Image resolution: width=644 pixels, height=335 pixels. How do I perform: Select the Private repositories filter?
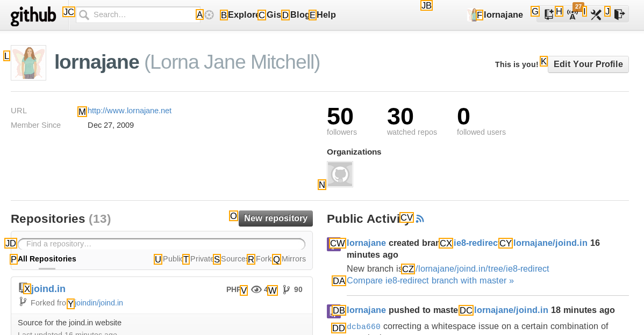(202, 259)
